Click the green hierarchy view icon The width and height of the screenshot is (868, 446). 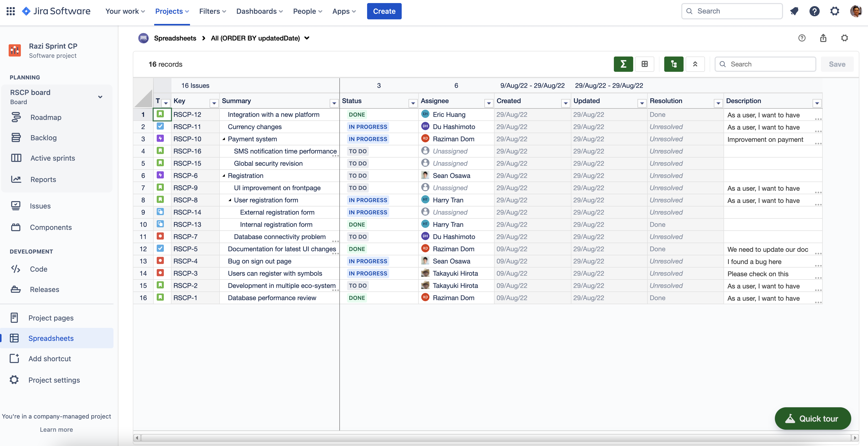click(x=673, y=64)
